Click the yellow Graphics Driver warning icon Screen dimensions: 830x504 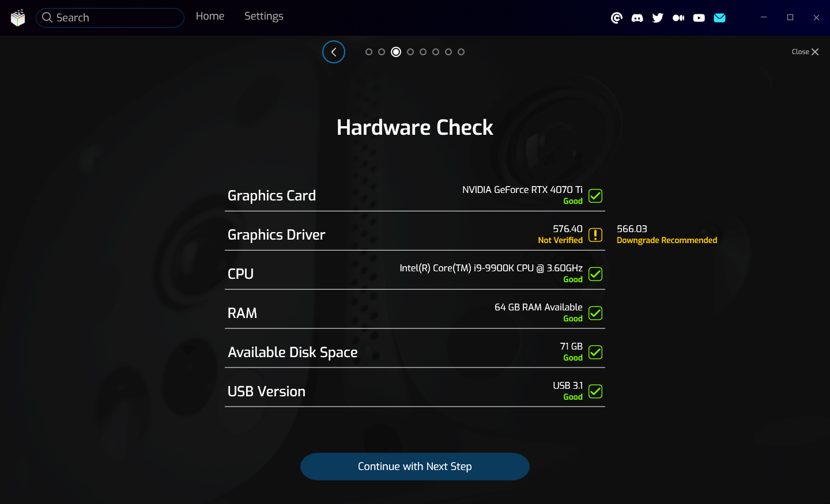click(595, 235)
